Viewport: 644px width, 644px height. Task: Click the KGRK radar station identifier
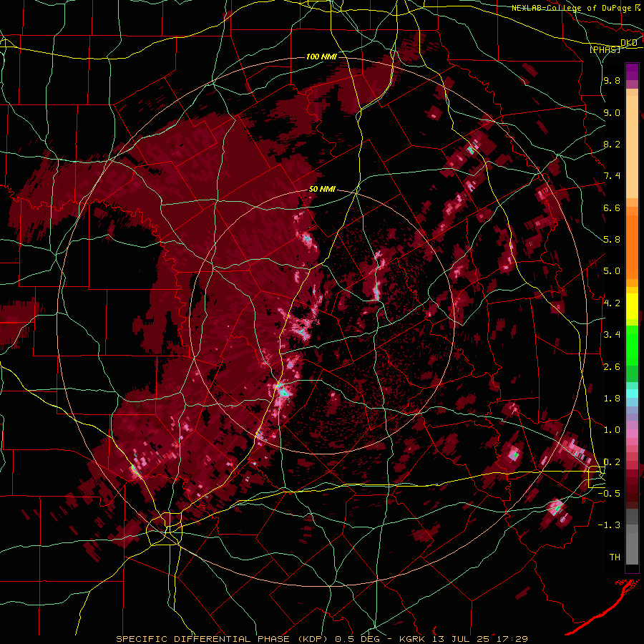413,639
